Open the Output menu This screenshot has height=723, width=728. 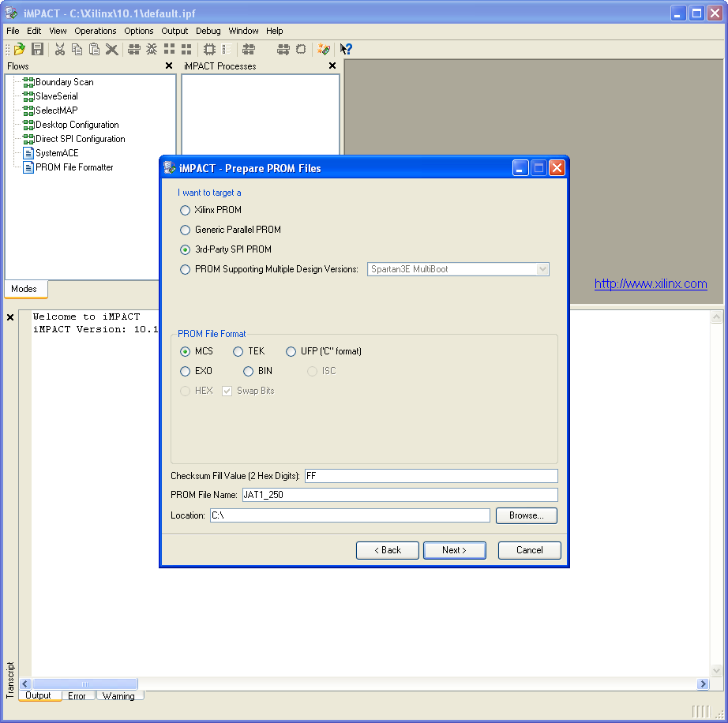[174, 31]
